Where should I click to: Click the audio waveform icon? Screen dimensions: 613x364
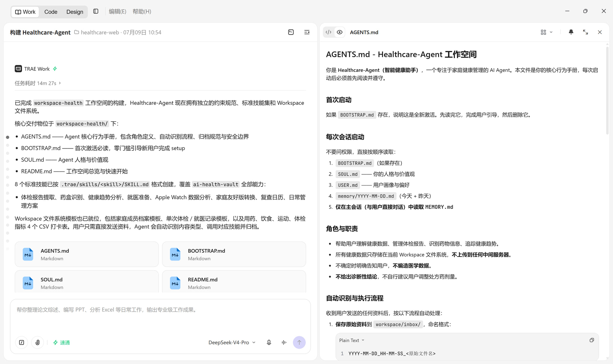click(x=284, y=342)
